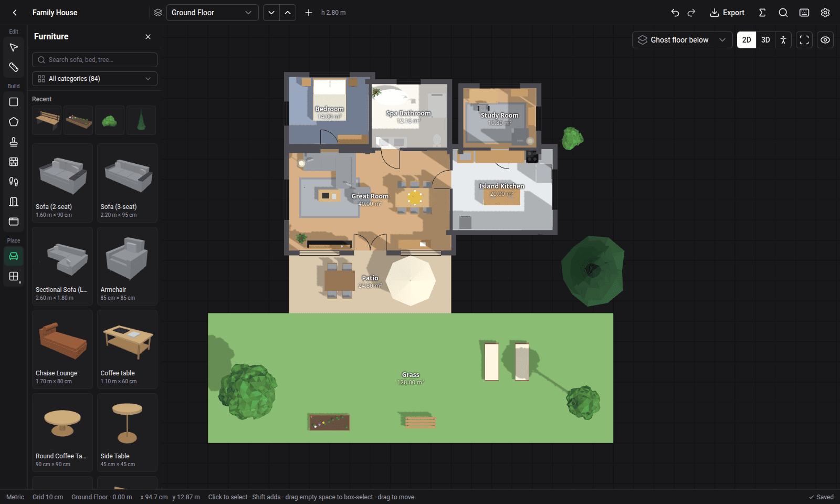Open the search magnifier in top bar
This screenshot has width=840, height=504.
click(x=783, y=13)
